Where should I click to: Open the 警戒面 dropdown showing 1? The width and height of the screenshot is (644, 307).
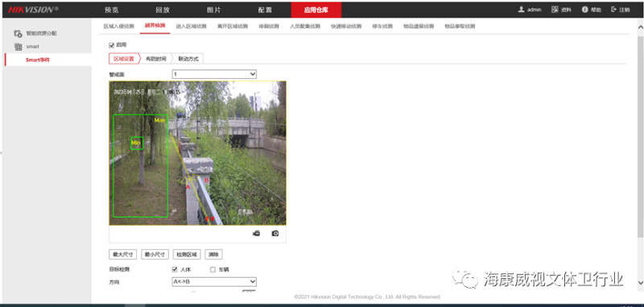(214, 74)
